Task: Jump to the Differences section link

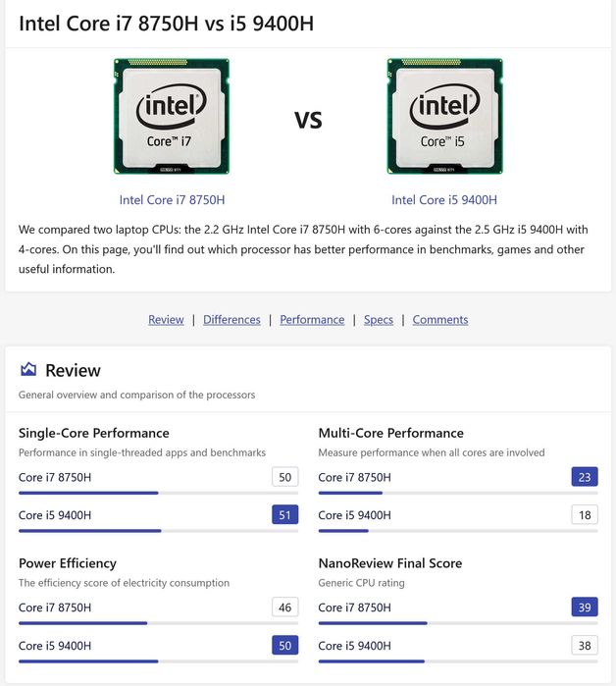Action: pos(231,320)
